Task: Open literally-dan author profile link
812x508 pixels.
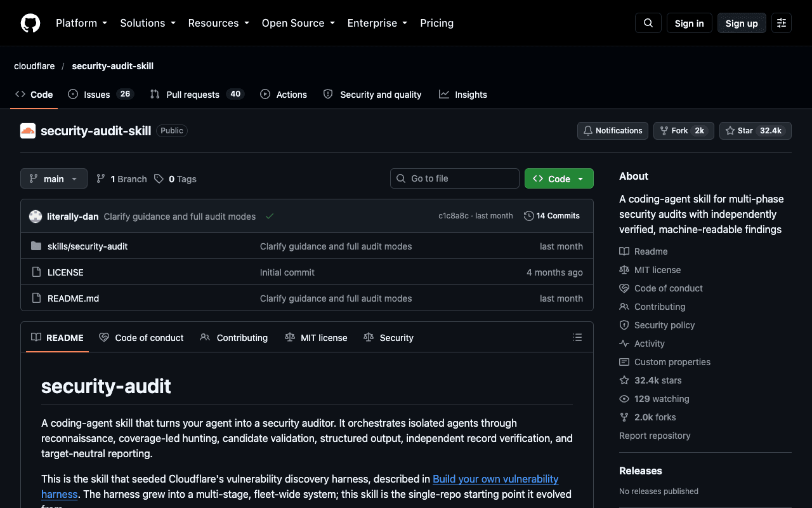Action: click(x=72, y=217)
